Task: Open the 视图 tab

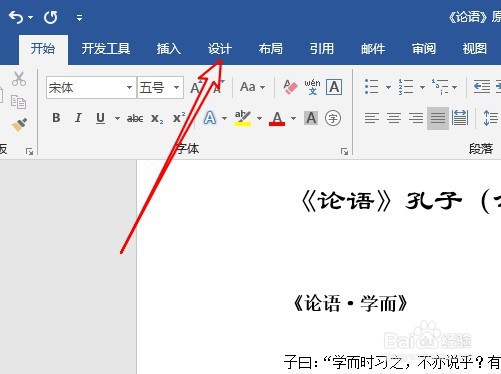Action: [475, 49]
